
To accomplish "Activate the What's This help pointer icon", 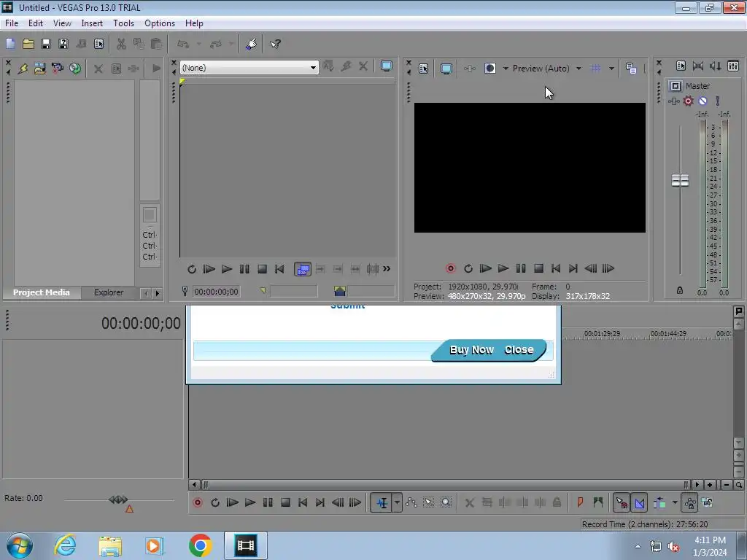I will [275, 44].
